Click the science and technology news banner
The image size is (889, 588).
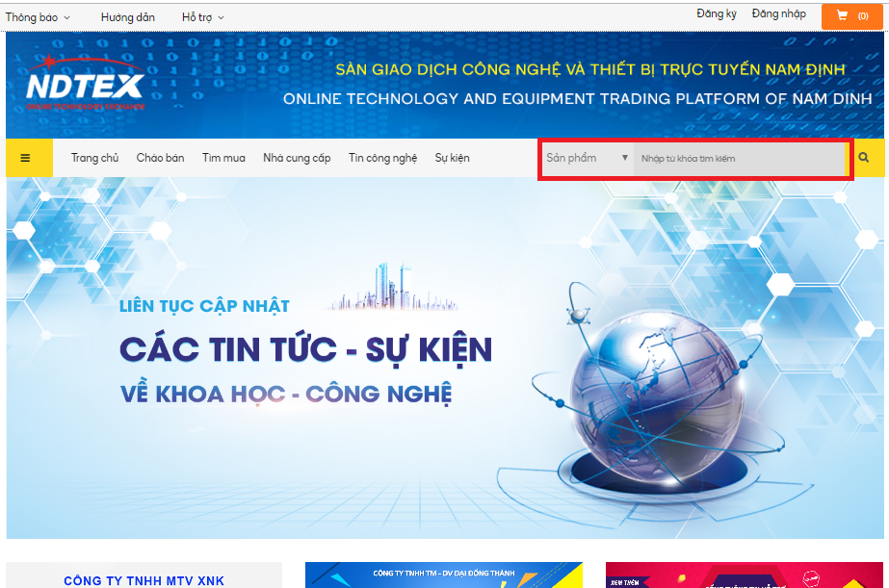tap(445, 358)
